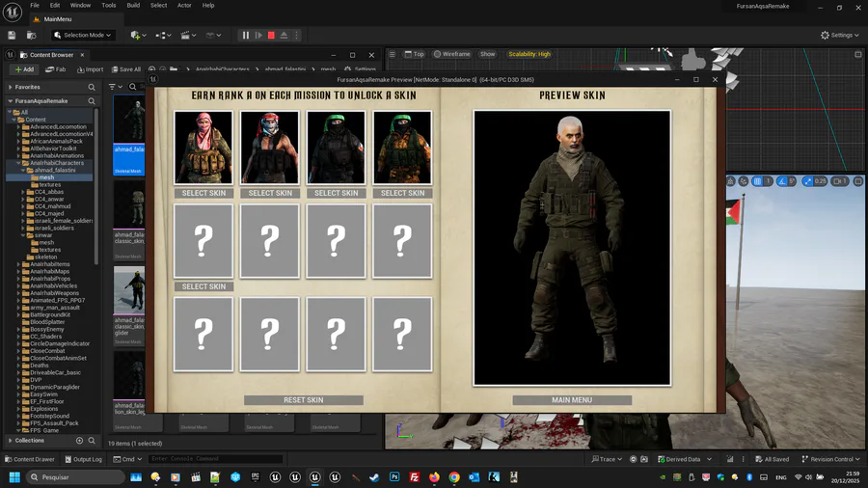Open the File menu
This screenshot has height=488, width=868.
pos(35,5)
